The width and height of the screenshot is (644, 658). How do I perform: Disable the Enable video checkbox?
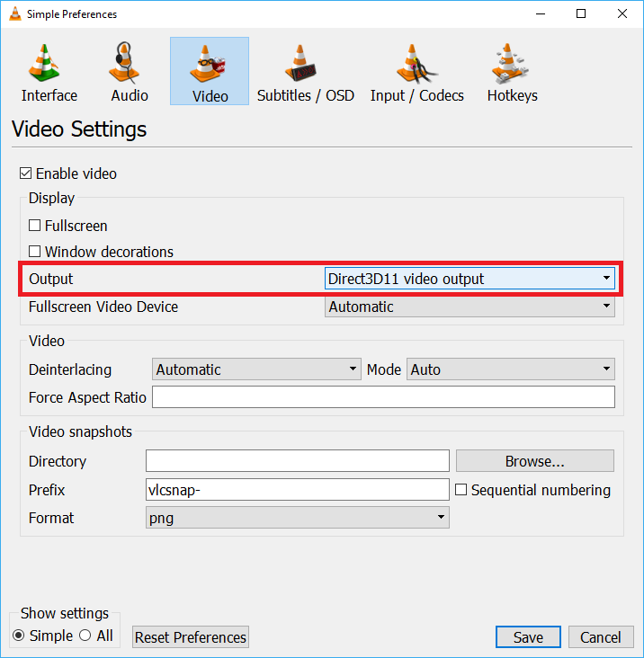click(x=27, y=173)
